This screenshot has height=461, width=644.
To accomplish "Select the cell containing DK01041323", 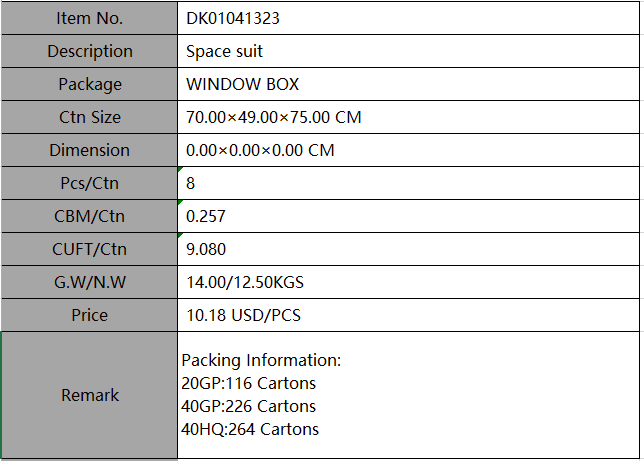I will (x=408, y=18).
